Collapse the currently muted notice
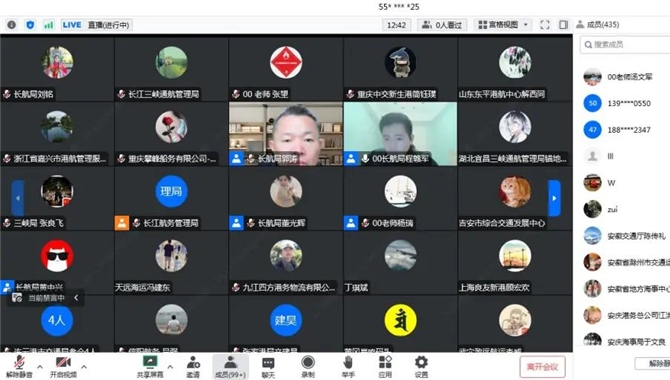The height and width of the screenshot is (380, 670). [76, 298]
